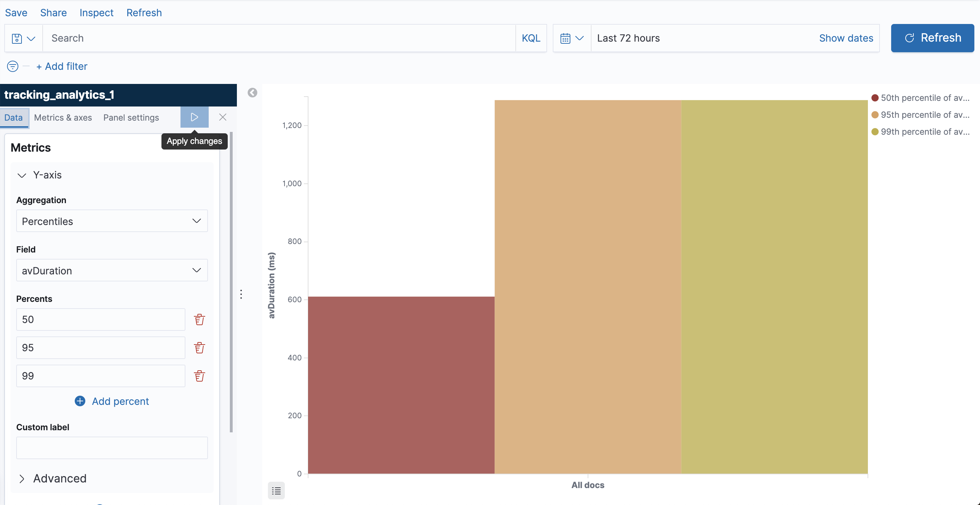
Task: Remove the 99 percent entry
Action: coord(199,376)
